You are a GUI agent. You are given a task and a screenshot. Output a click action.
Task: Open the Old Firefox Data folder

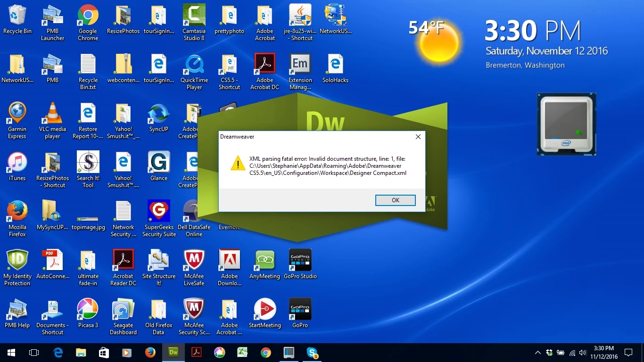coord(158,317)
